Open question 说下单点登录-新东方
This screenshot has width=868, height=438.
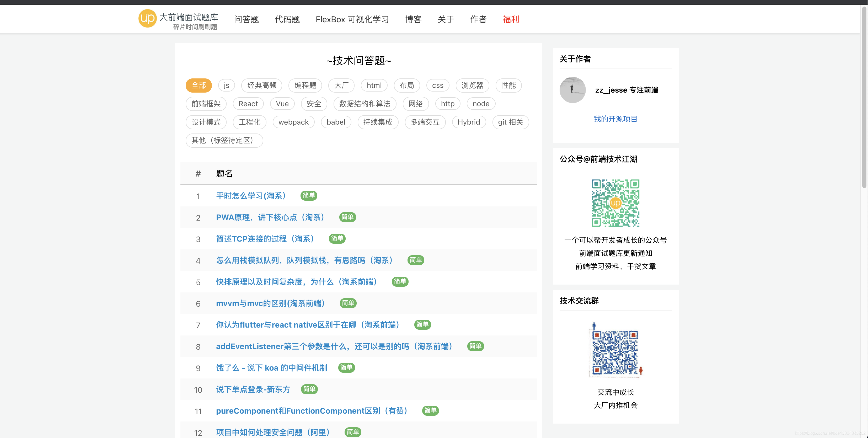[253, 389]
